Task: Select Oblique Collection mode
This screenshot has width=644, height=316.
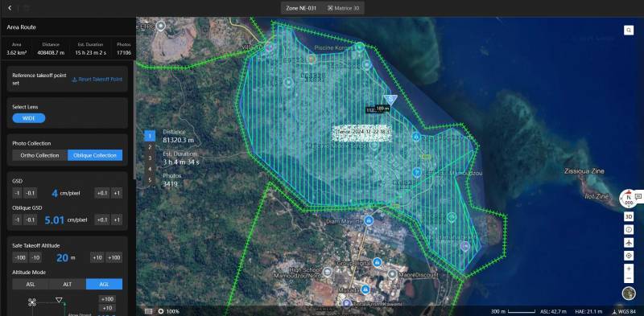Action: coord(95,155)
